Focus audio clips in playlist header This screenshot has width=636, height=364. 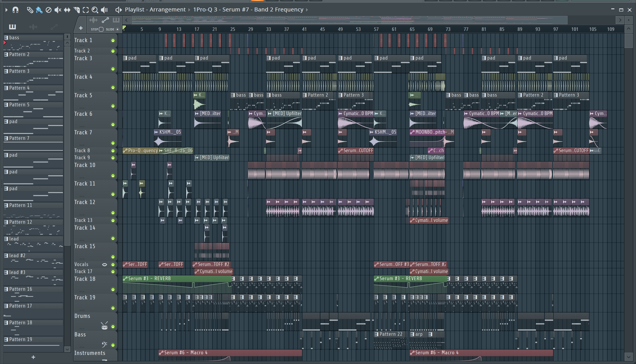[93, 20]
